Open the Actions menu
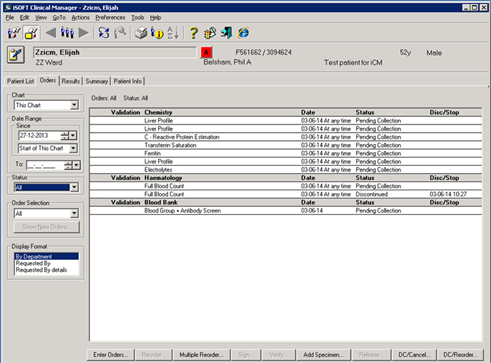Viewport: 491px width, 363px height. coord(80,18)
